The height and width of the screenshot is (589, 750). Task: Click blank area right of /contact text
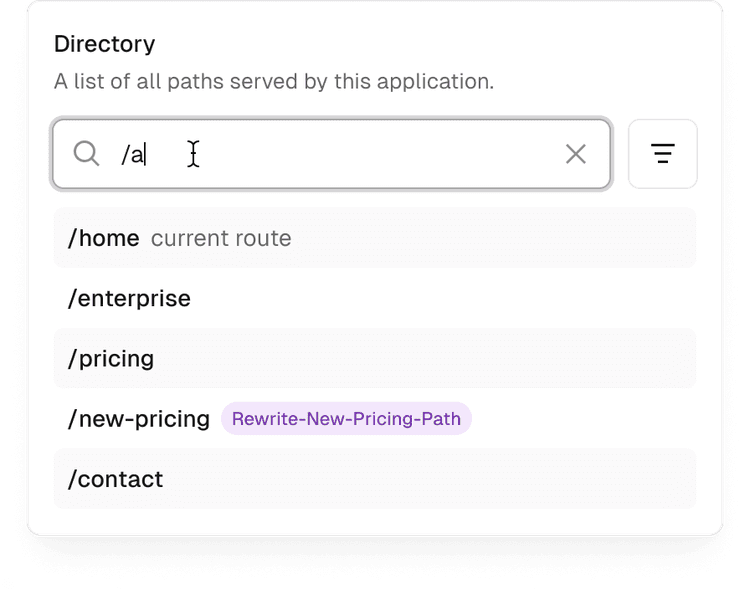[x=430, y=479]
